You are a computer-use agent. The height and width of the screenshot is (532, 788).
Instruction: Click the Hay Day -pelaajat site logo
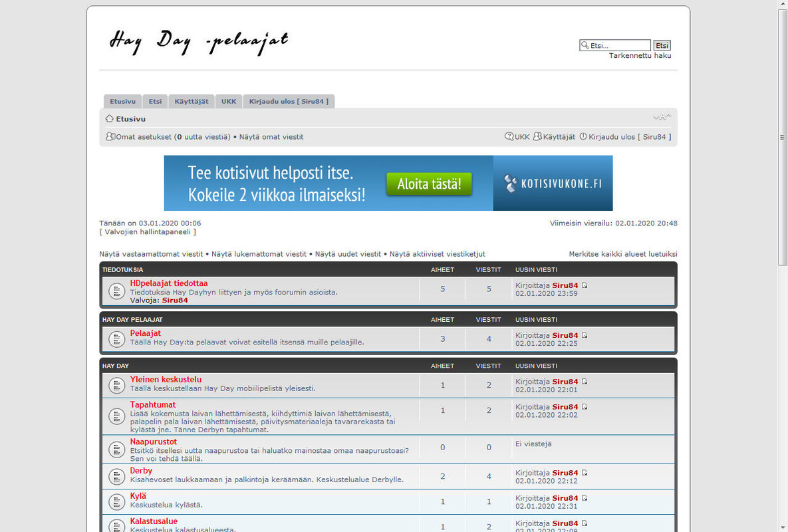pos(199,41)
